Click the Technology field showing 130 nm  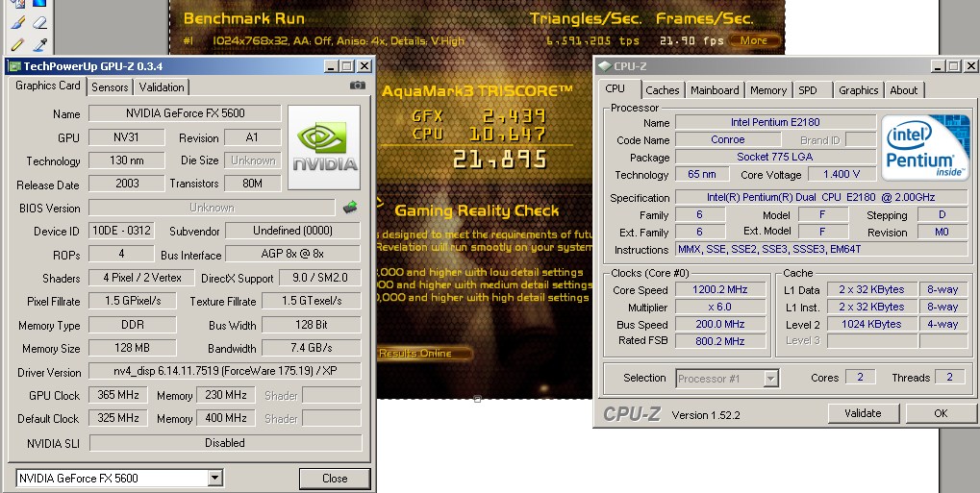coord(126,160)
